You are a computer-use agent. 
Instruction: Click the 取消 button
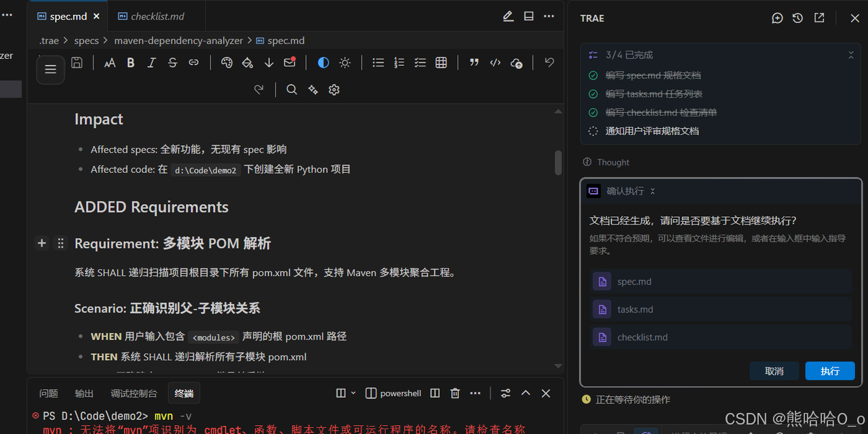774,371
